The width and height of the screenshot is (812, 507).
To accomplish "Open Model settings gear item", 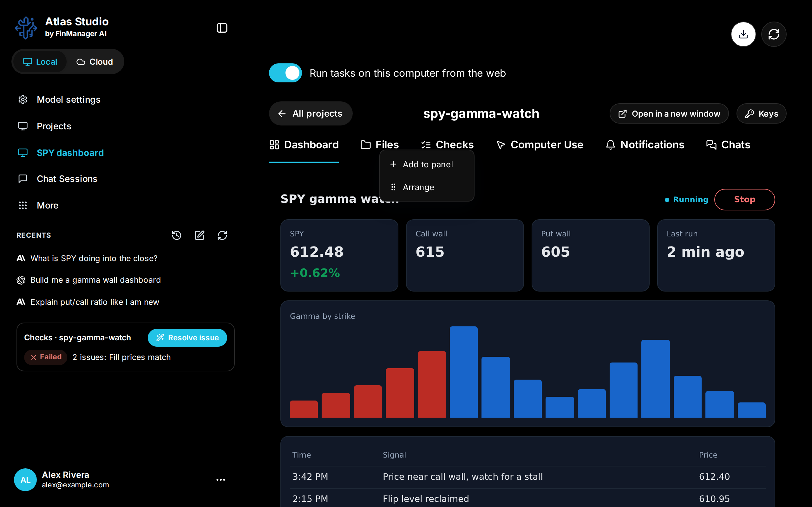I will (x=59, y=99).
